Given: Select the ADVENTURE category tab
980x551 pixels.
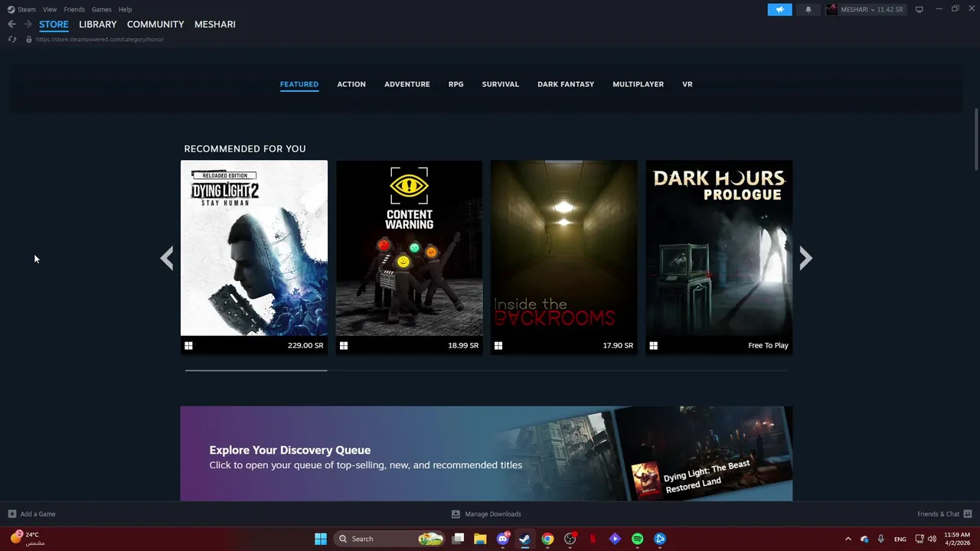Looking at the screenshot, I should [407, 84].
